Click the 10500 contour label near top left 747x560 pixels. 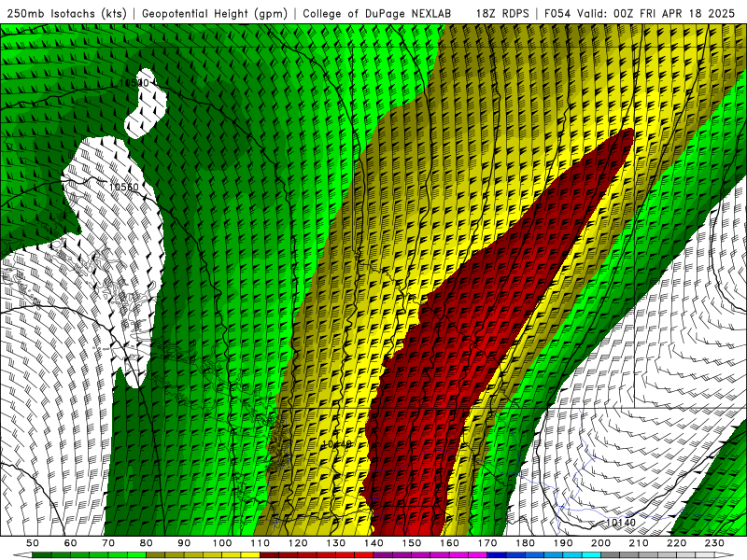click(x=134, y=83)
